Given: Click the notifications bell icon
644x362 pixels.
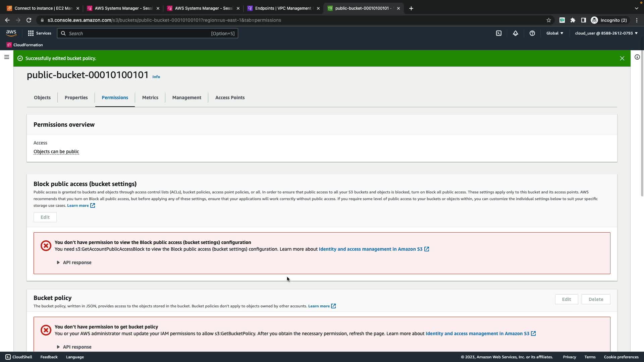Looking at the screenshot, I should pos(516,33).
